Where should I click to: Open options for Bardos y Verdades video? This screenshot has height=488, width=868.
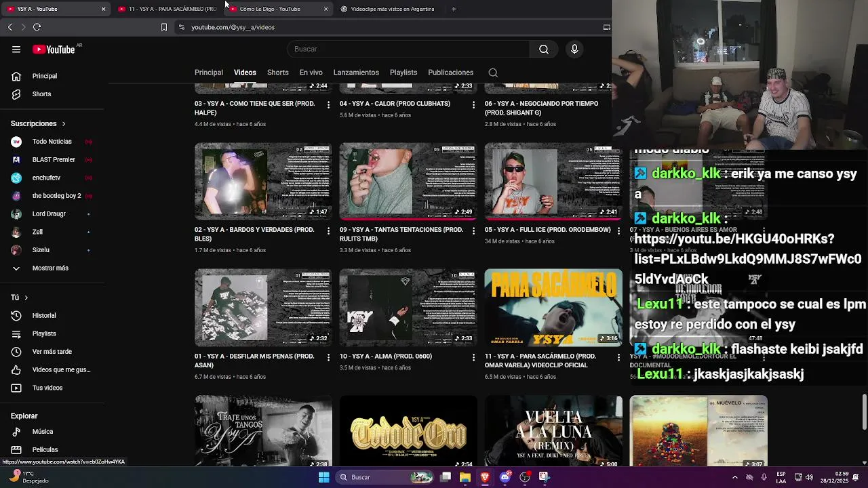click(328, 230)
